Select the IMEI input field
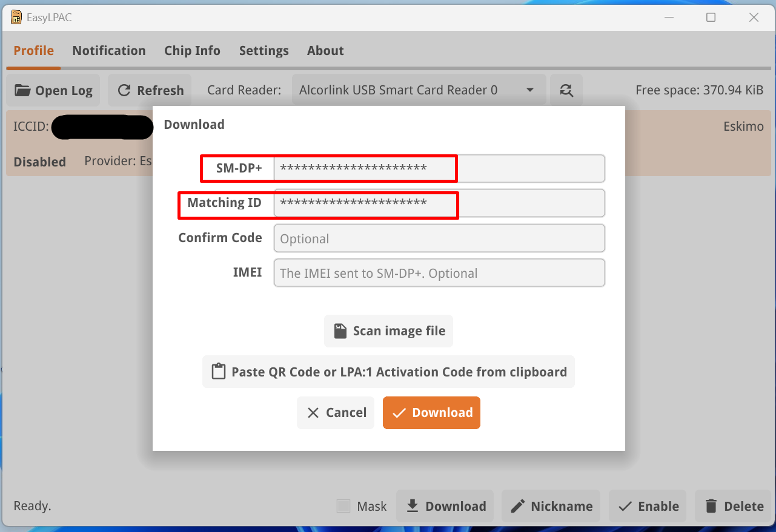 [439, 273]
